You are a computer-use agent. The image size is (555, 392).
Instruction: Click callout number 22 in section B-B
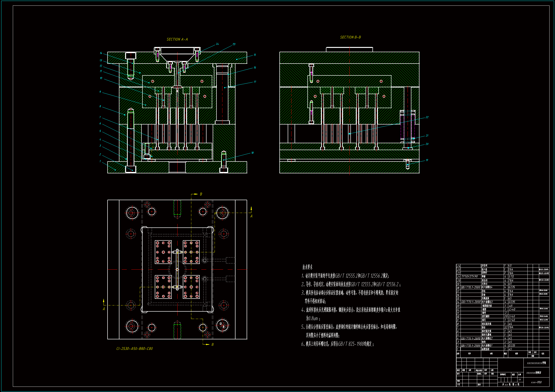[x=427, y=117]
